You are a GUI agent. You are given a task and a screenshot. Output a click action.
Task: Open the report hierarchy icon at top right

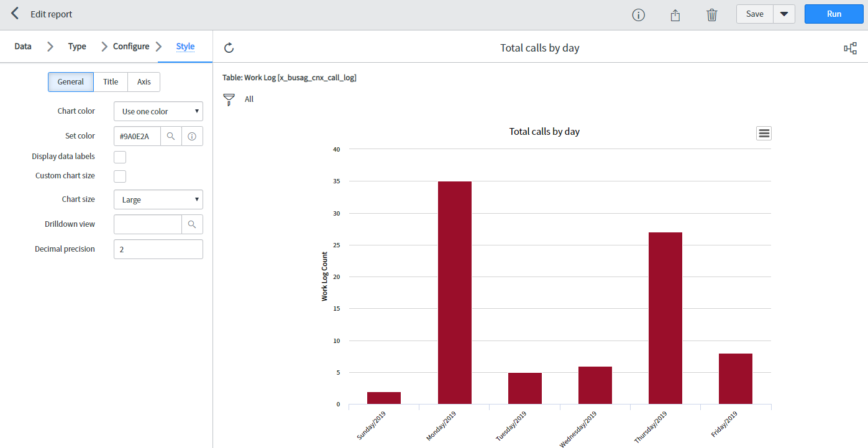point(850,48)
